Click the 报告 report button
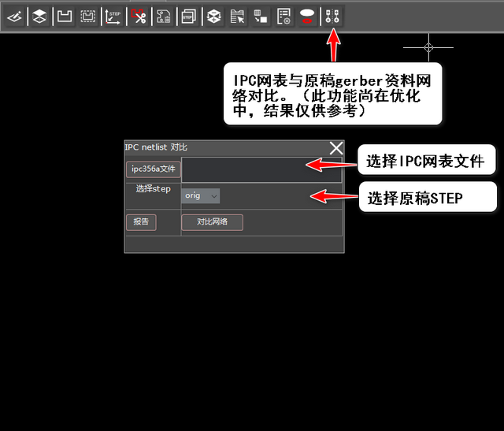504x431 pixels. 141,222
